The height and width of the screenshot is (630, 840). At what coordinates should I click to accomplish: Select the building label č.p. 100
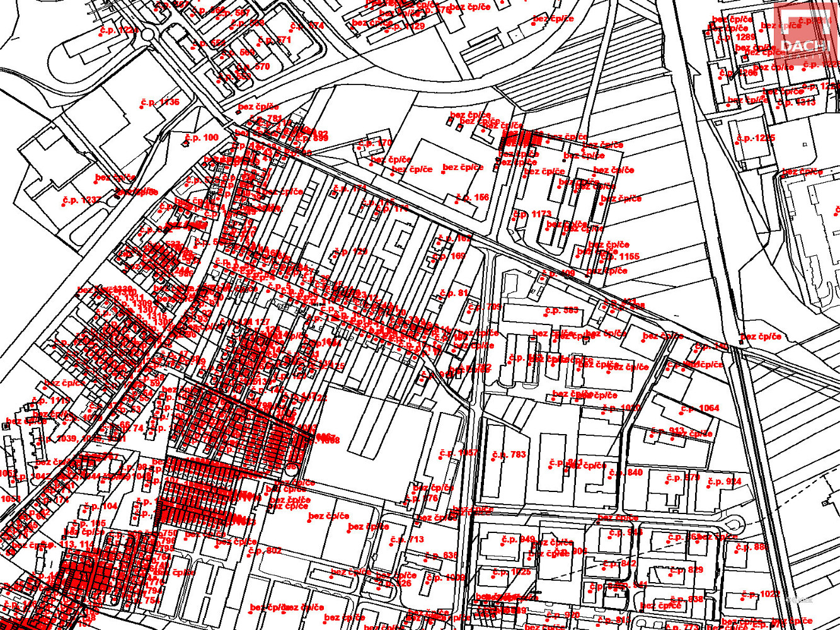(202, 137)
